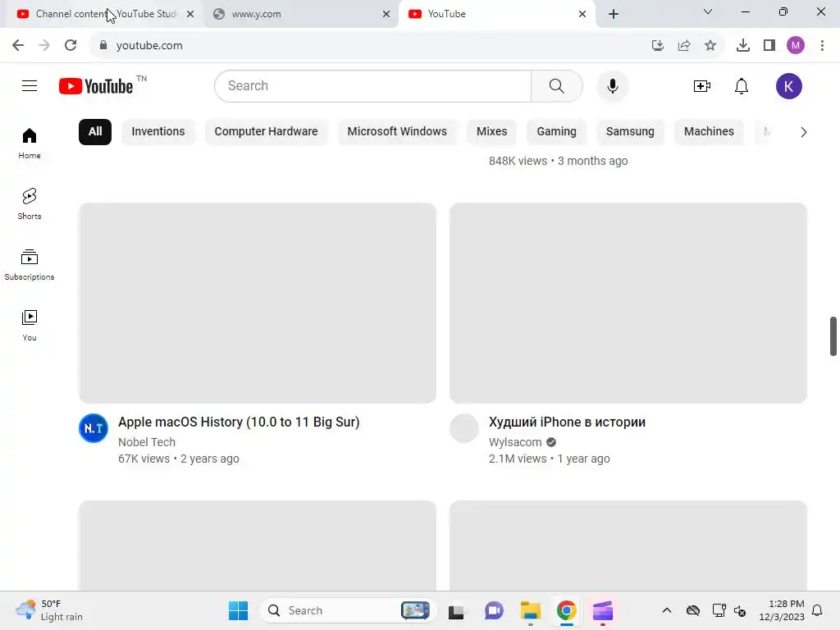The image size is (840, 630).
Task: Open the taskbar clock 1:28 PM
Action: (x=782, y=610)
